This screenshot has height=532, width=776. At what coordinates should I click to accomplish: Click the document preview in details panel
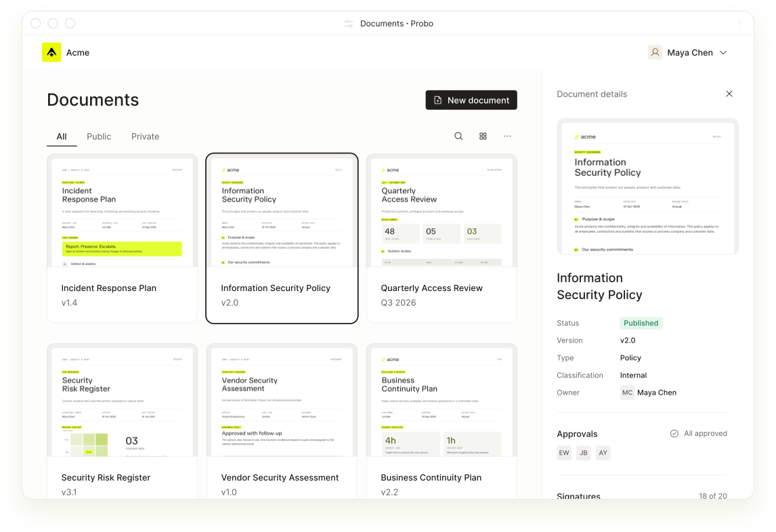click(647, 187)
